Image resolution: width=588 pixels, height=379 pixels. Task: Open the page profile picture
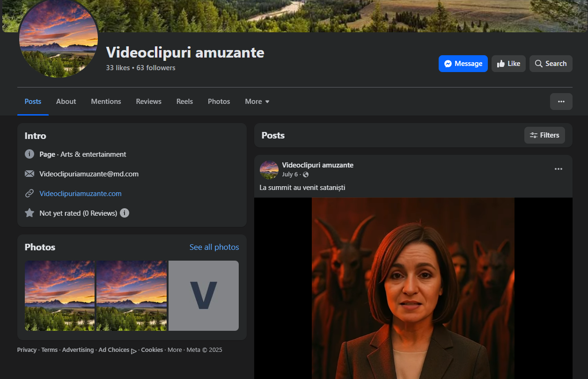[59, 38]
